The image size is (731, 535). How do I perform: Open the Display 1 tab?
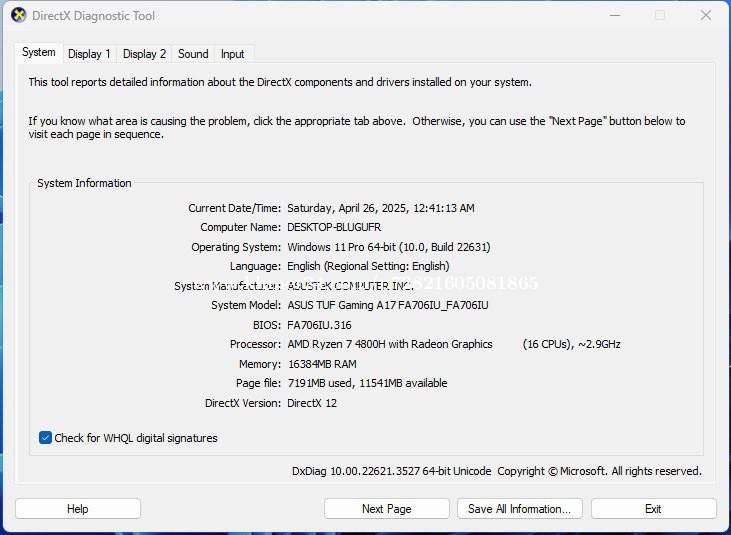coord(89,54)
